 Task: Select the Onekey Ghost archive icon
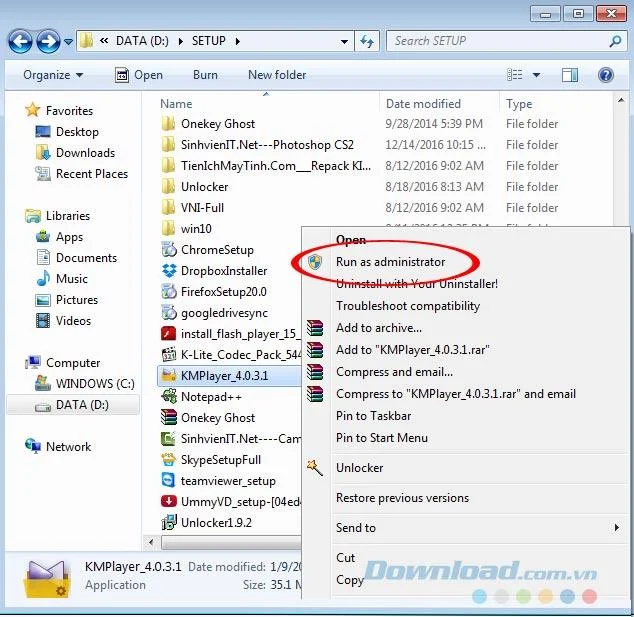tap(169, 418)
